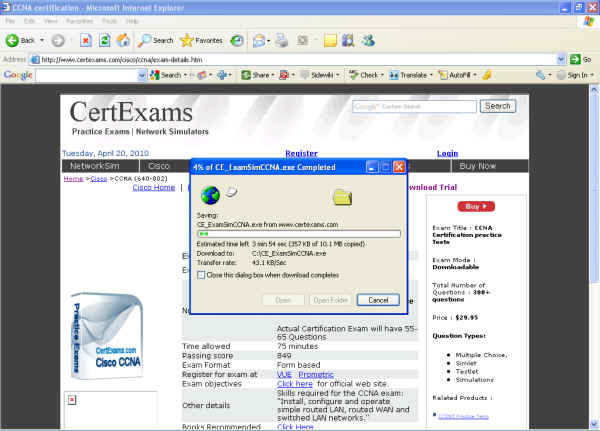Click the Google logo in toolbar
Viewport: 600px width, 431px height.
18,75
